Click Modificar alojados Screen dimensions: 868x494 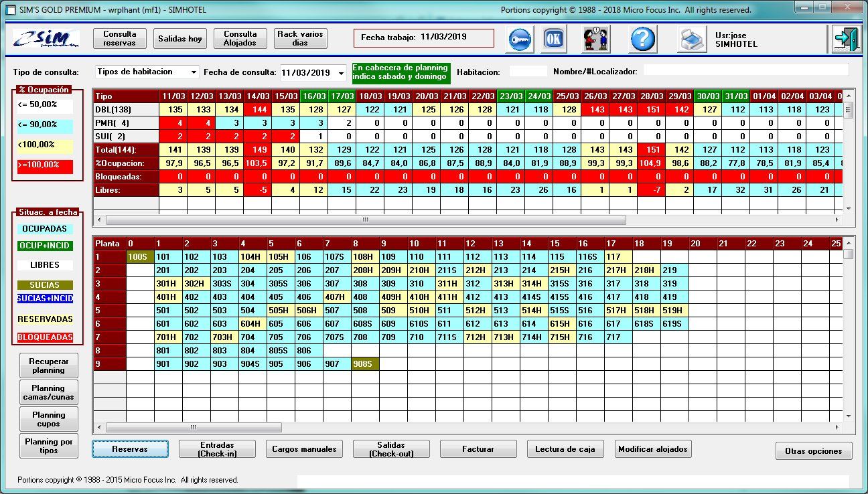pos(653,449)
